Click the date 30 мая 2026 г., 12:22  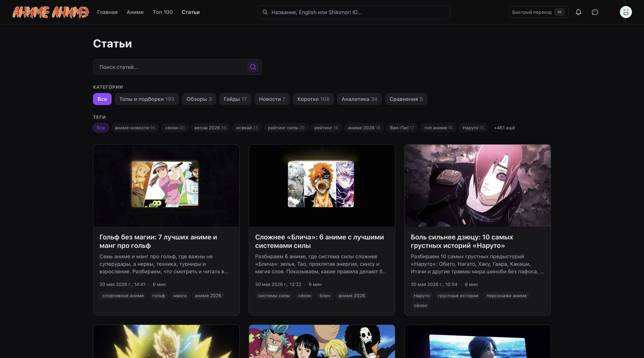[x=278, y=284]
